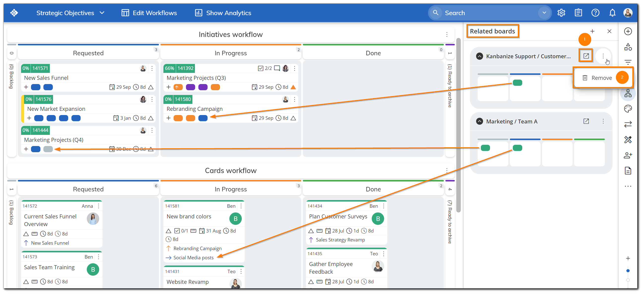Open Kanbanize Support board in new view
Screen dimensions: 644x295
tap(586, 56)
